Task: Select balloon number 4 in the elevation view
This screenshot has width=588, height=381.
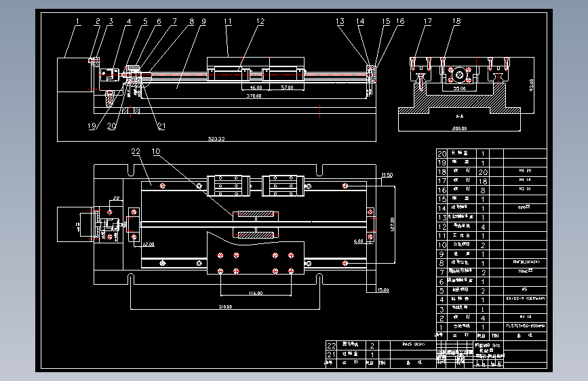Action: (129, 22)
